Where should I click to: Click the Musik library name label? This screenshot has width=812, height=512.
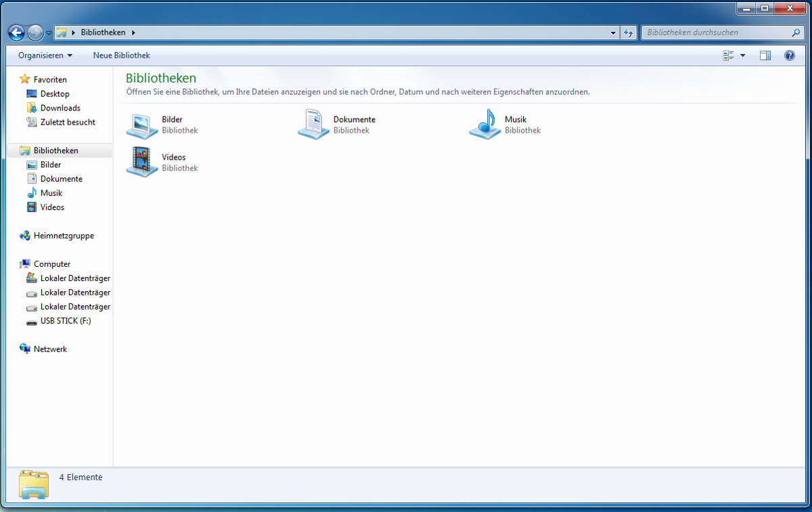(516, 120)
